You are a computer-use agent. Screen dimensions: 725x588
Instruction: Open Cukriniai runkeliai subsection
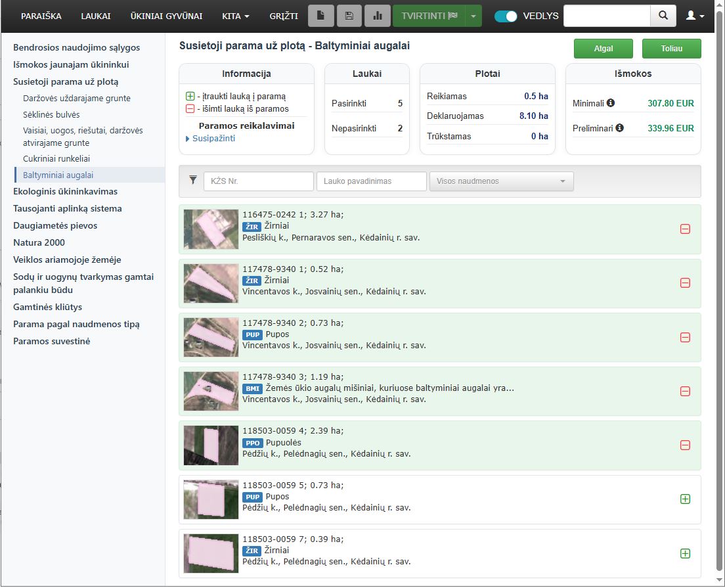[56, 159]
